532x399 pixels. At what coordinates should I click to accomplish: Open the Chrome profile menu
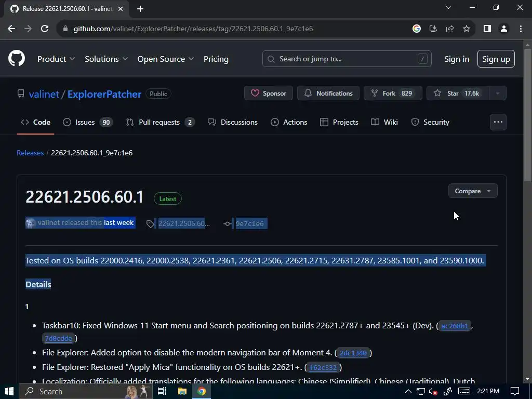pos(504,29)
